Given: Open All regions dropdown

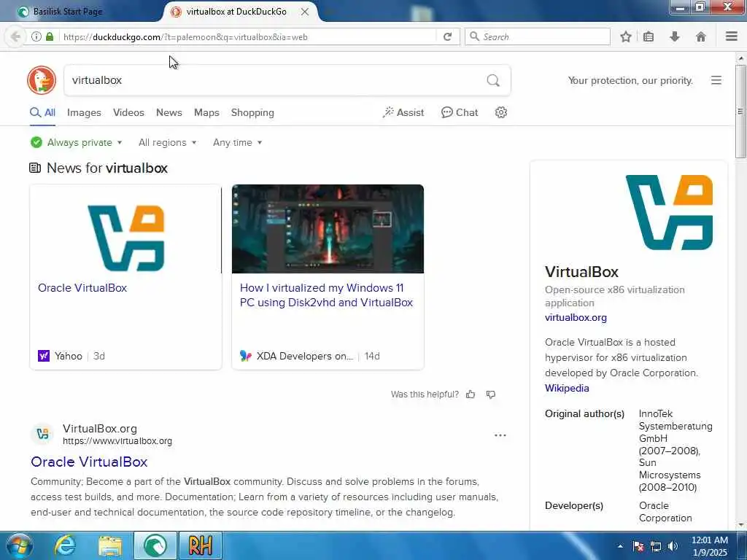Looking at the screenshot, I should 167,142.
